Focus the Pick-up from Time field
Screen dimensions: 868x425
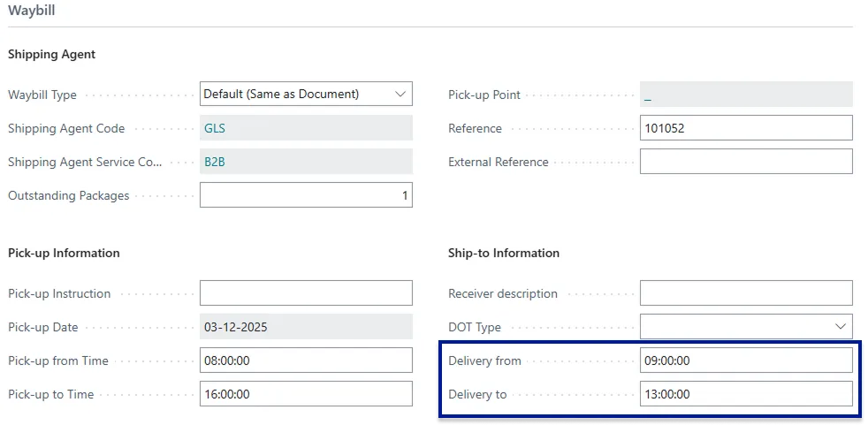305,360
